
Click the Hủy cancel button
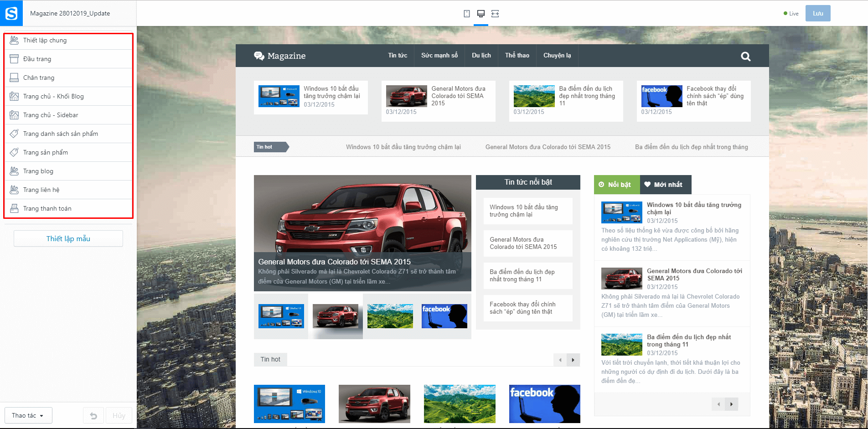click(119, 415)
